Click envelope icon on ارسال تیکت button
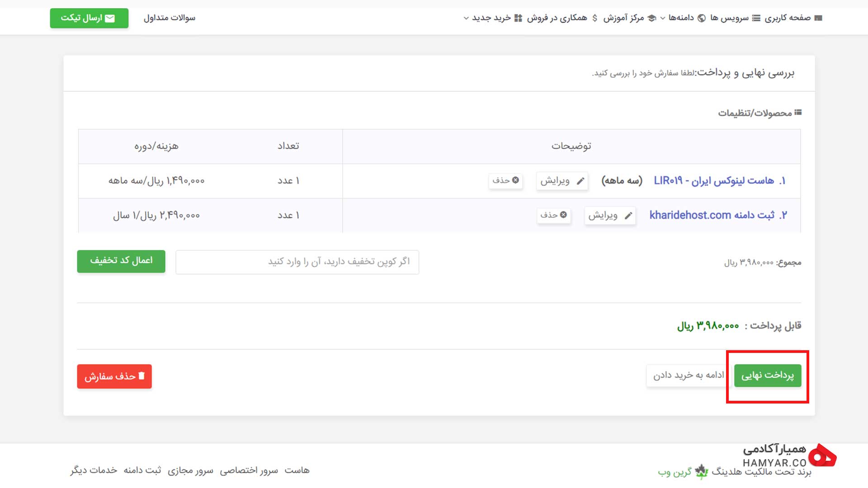The width and height of the screenshot is (868, 488). pyautogui.click(x=110, y=18)
